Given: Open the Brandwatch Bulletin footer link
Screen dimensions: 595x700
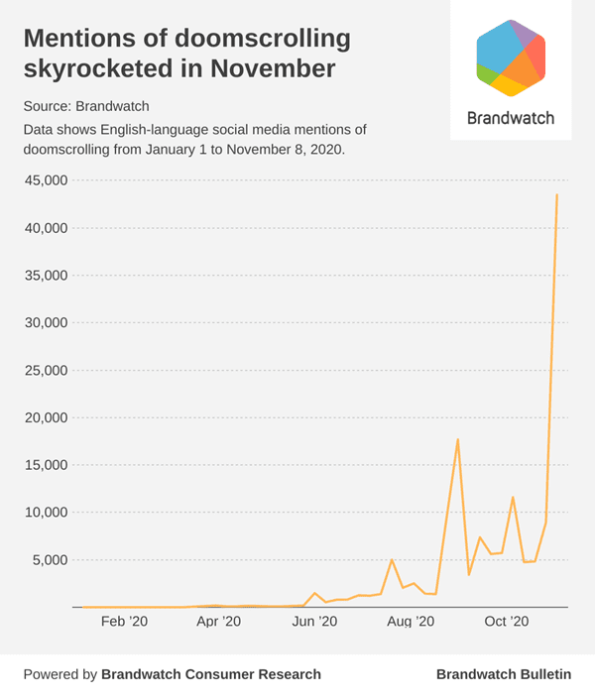Looking at the screenshot, I should 504,674.
